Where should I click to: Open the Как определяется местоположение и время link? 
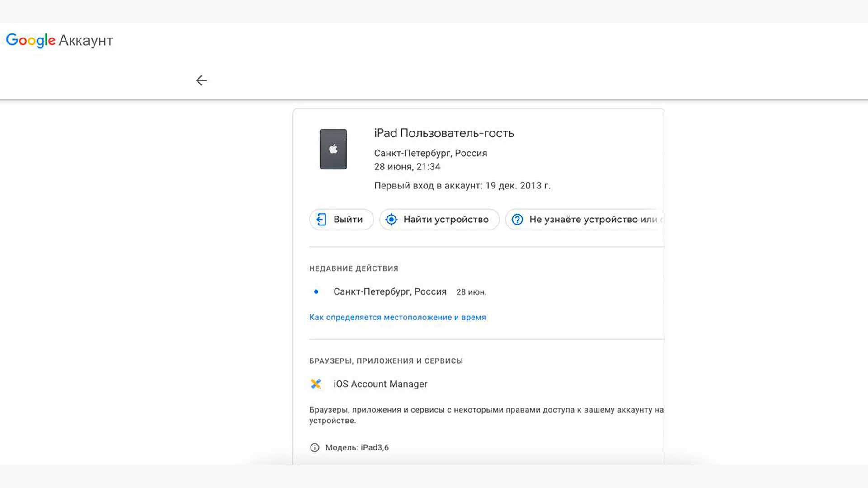point(397,317)
